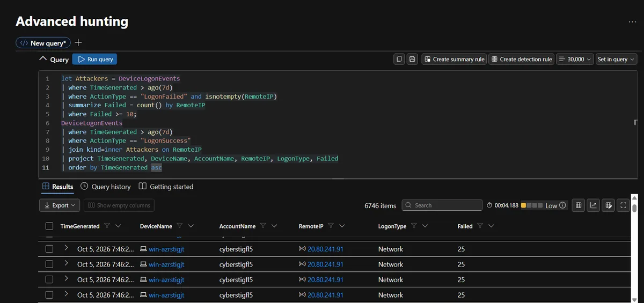Screen dimensions: 644x303
Task: Switch results to chart view icon
Action: (x=594, y=205)
